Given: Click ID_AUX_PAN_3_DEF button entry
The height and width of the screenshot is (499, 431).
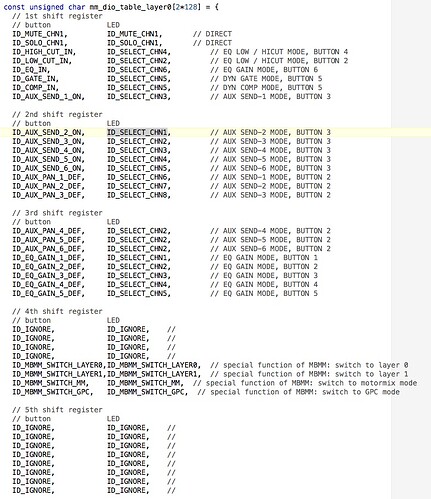Looking at the screenshot, I should pyautogui.click(x=48, y=195).
